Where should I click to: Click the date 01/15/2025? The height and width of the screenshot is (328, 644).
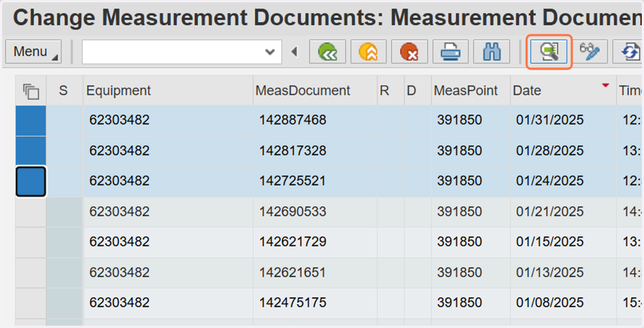(x=550, y=242)
